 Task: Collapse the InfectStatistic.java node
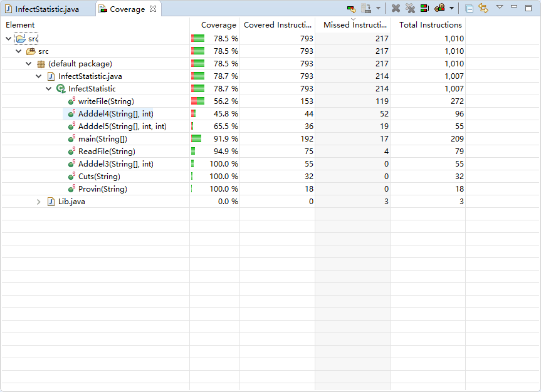point(39,76)
